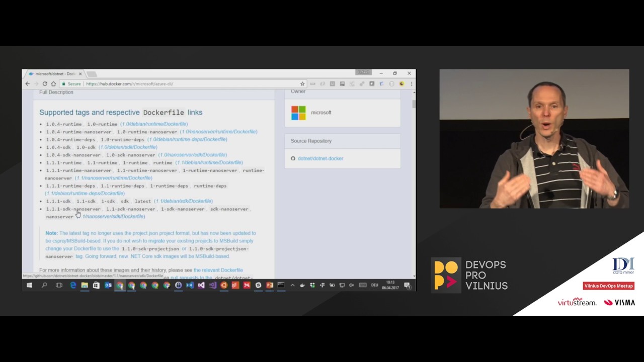Select the microsoft/dotnet tab
This screenshot has height=362, width=644.
55,74
